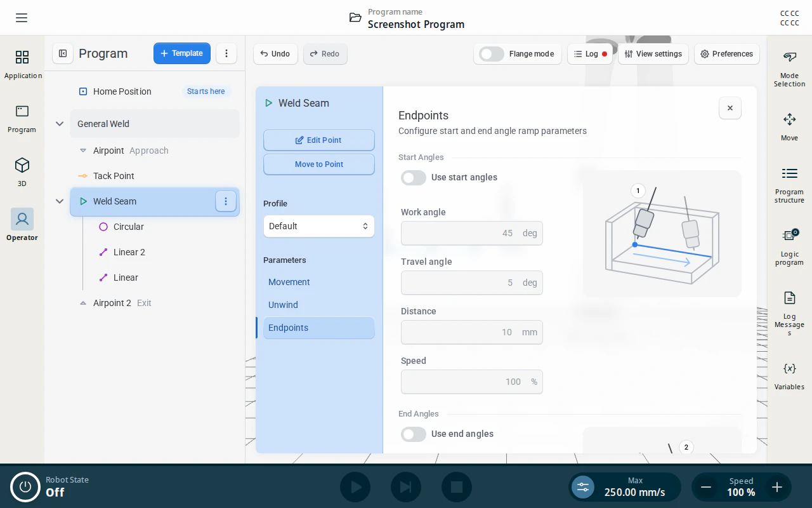Enable Use end angles switch
The image size is (812, 508).
pos(414,434)
